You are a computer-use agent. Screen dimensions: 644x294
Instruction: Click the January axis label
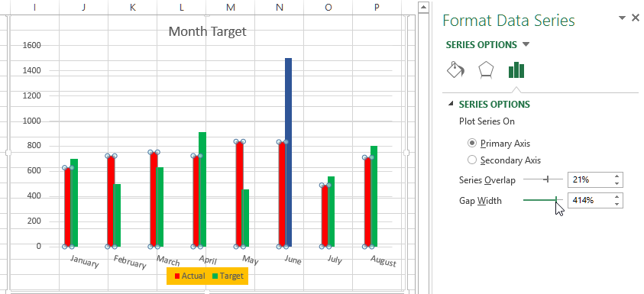(x=84, y=261)
